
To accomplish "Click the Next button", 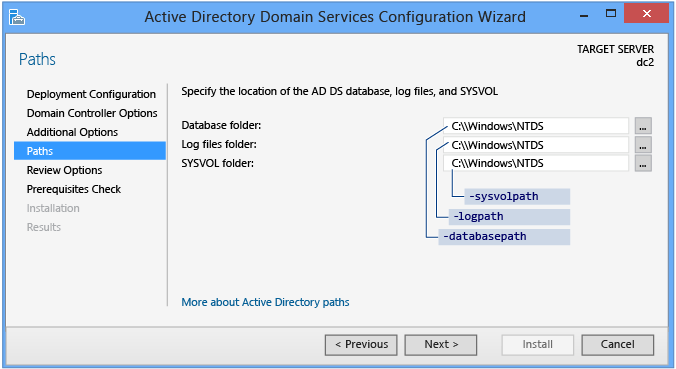I will (441, 344).
